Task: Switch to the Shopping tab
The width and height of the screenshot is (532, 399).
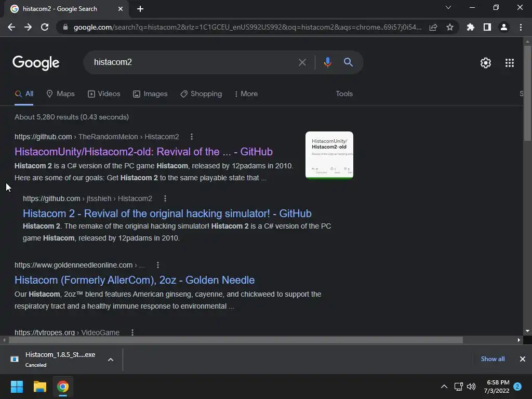Action: tap(201, 94)
